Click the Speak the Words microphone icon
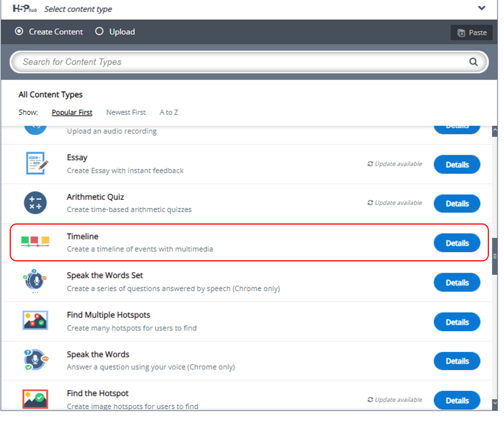 [x=36, y=360]
